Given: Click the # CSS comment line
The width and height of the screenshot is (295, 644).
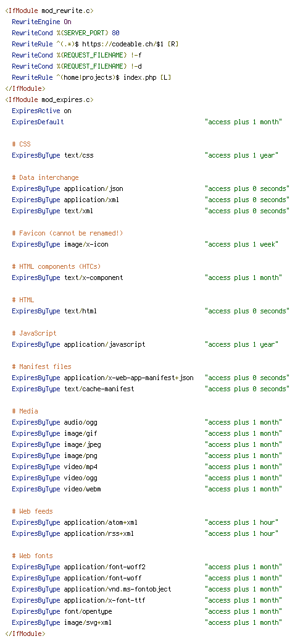Looking at the screenshot, I should click(22, 144).
